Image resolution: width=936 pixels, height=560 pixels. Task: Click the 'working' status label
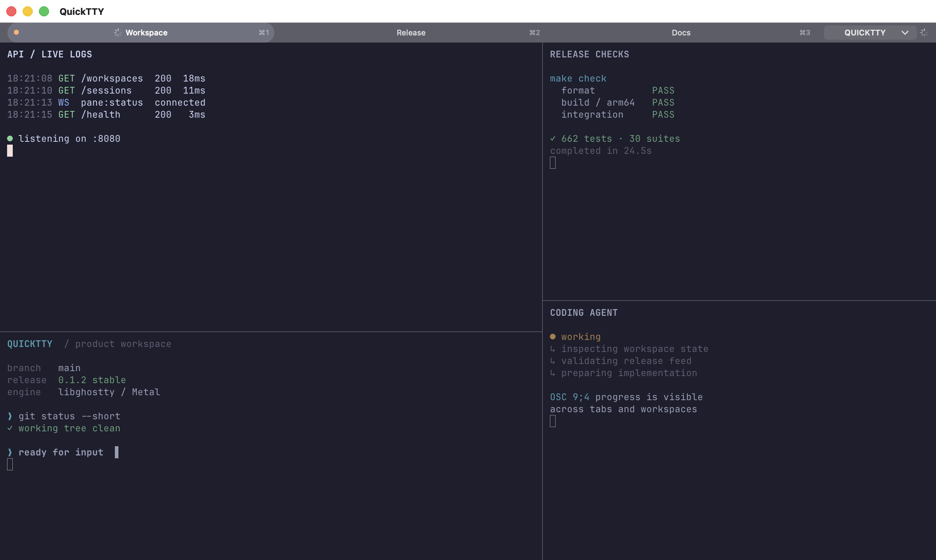tap(581, 337)
